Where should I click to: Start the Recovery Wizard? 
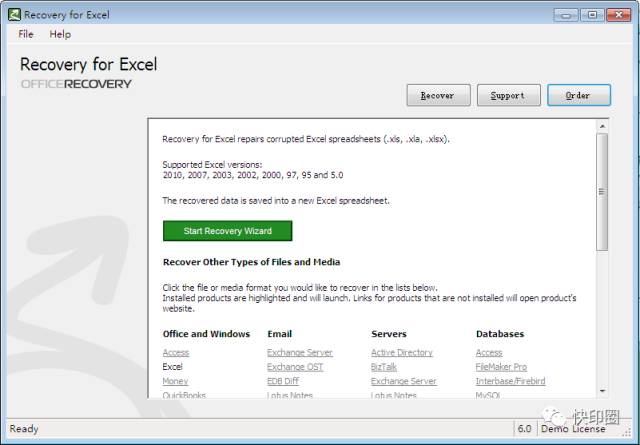(227, 231)
